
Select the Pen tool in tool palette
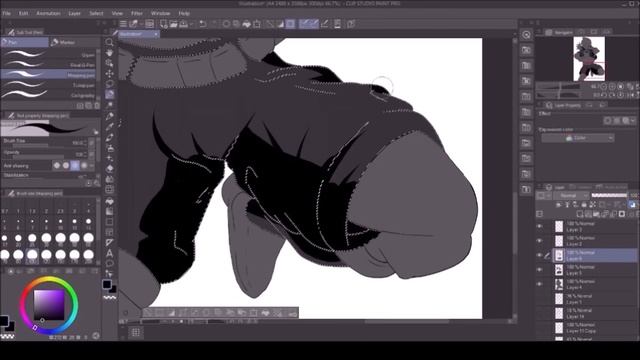pyautogui.click(x=109, y=116)
